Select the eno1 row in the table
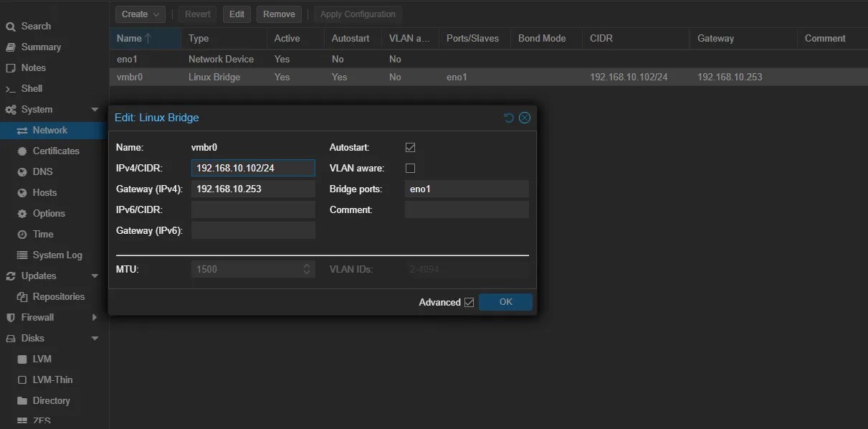The image size is (868, 429). 488,60
